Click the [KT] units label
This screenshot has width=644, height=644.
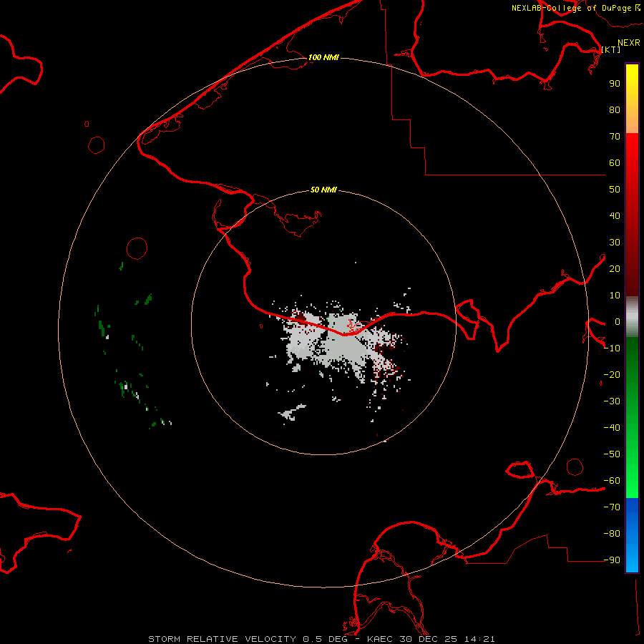click(x=611, y=49)
